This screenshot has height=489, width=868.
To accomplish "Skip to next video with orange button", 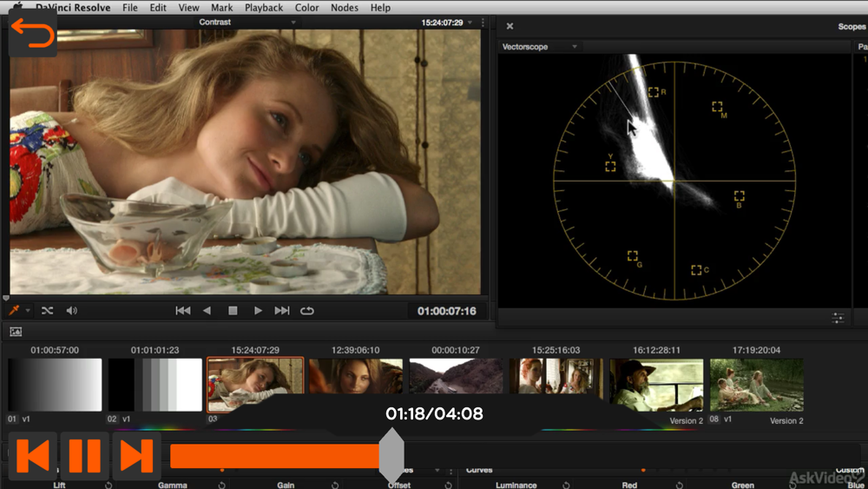I will click(137, 456).
